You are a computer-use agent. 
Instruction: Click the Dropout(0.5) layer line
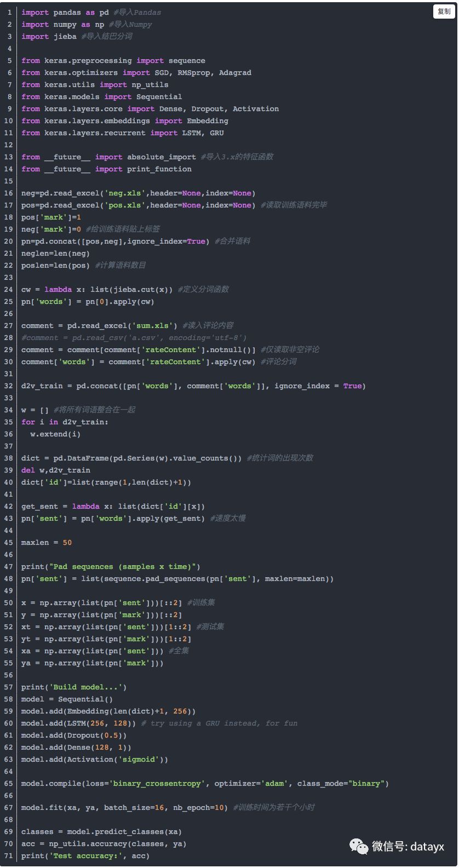74,735
